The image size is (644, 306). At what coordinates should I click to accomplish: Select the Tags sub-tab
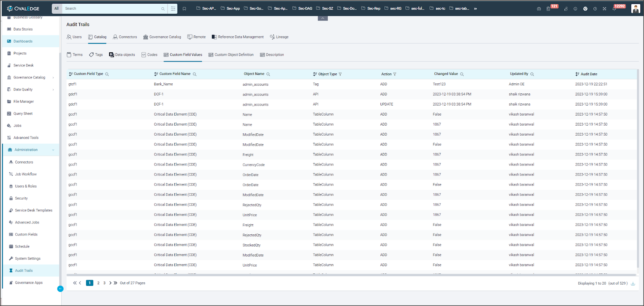tap(96, 55)
